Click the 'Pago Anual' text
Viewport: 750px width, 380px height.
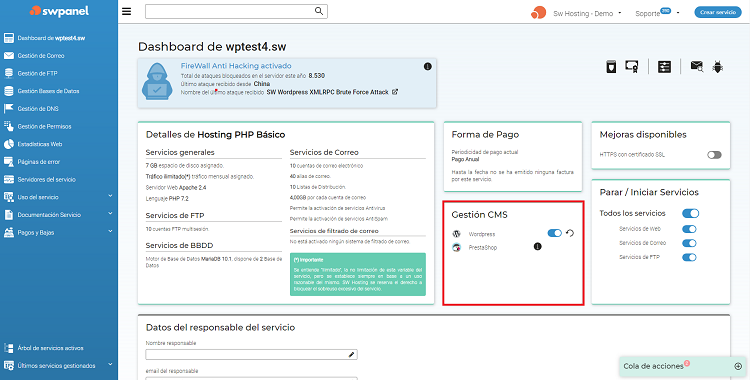465,159
